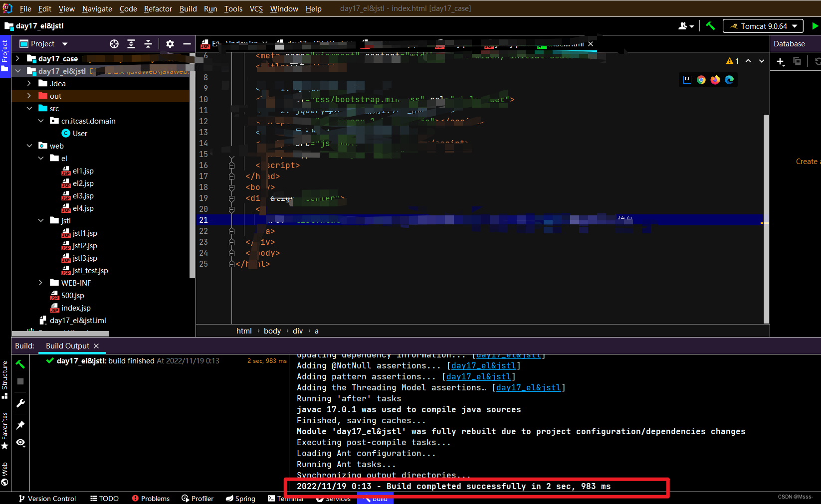Collapse the el folder
The width and height of the screenshot is (821, 504).
click(x=41, y=158)
